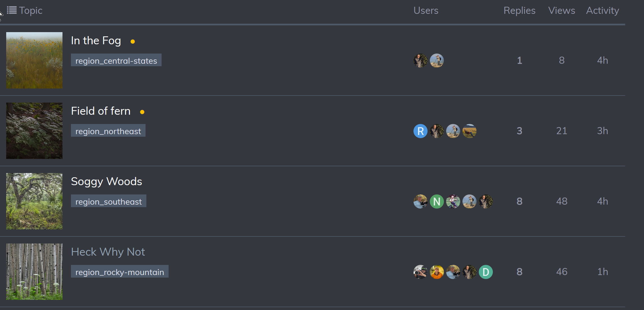This screenshot has height=310, width=644.
Task: Click the orange-jacket avatar in Heck Why Not
Action: pos(437,272)
